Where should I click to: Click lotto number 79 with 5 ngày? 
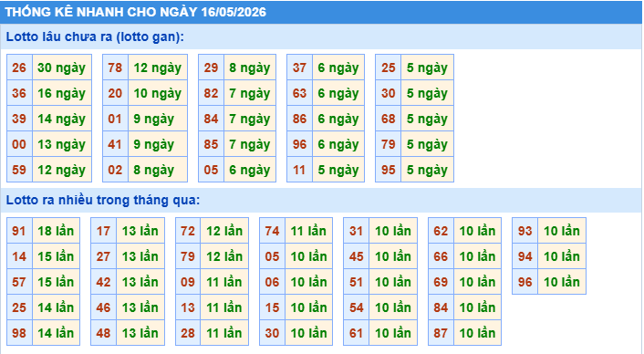389,144
